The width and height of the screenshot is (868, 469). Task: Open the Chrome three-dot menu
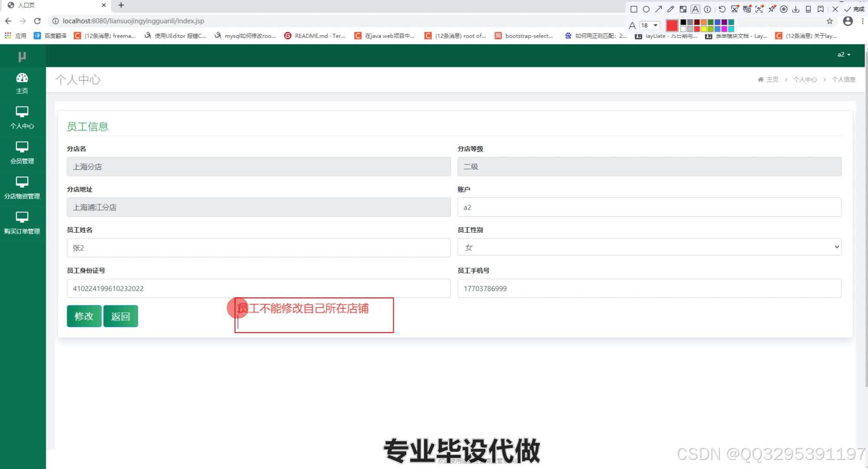click(863, 21)
